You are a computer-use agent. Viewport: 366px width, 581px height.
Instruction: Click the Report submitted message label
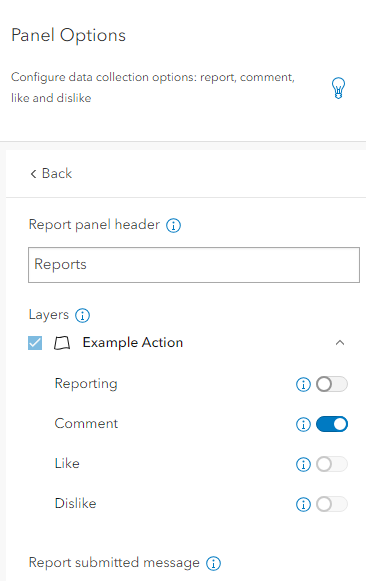click(x=114, y=563)
